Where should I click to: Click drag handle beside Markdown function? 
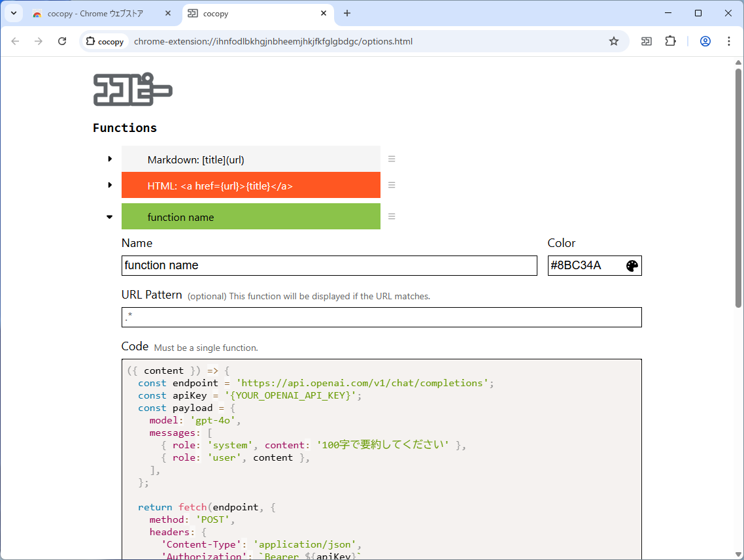392,159
